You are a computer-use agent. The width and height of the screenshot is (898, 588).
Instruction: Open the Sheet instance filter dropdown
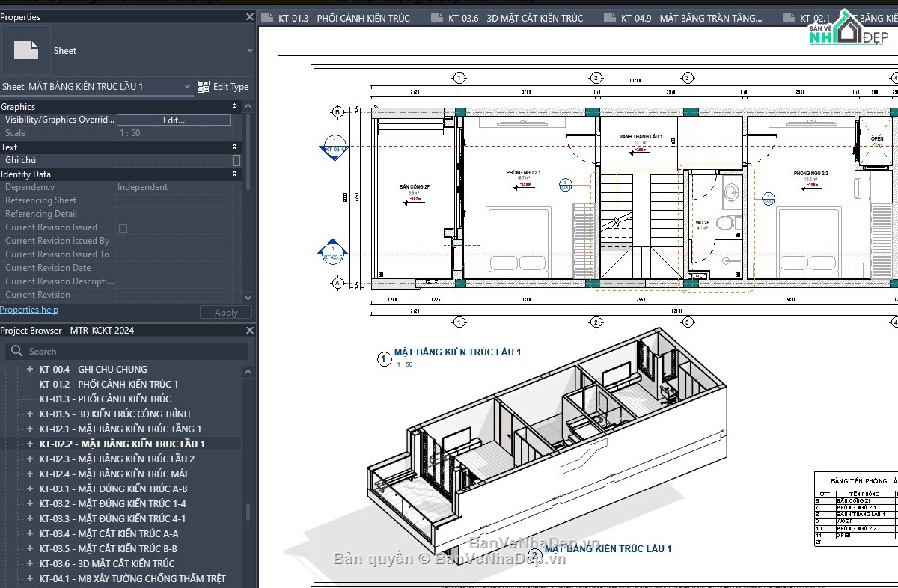point(188,87)
